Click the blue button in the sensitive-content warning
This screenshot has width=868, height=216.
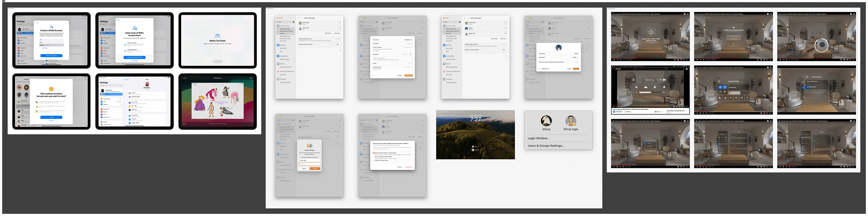point(51,117)
